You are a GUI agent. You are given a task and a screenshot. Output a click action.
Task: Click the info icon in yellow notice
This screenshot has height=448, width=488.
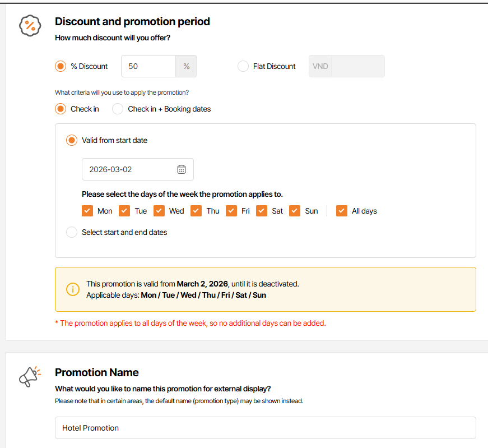pos(73,289)
